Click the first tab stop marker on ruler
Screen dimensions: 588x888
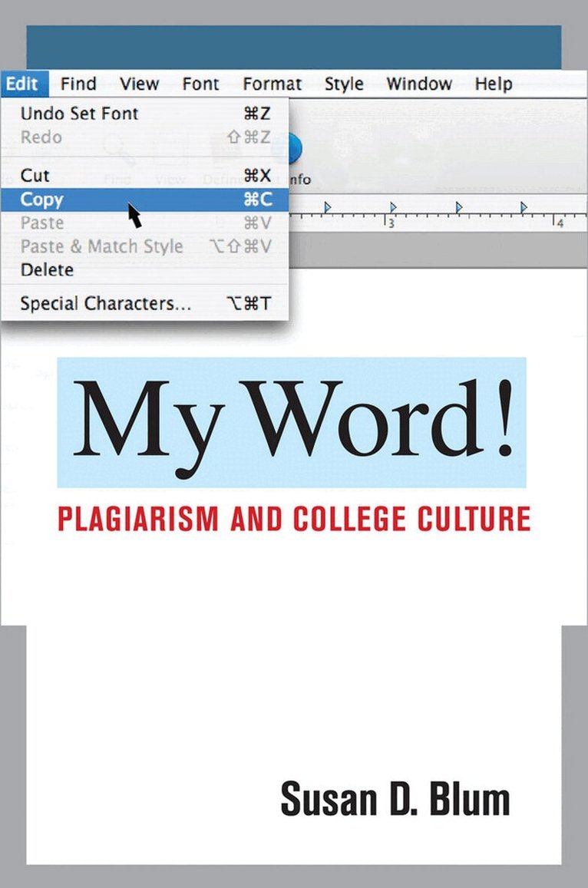[328, 207]
